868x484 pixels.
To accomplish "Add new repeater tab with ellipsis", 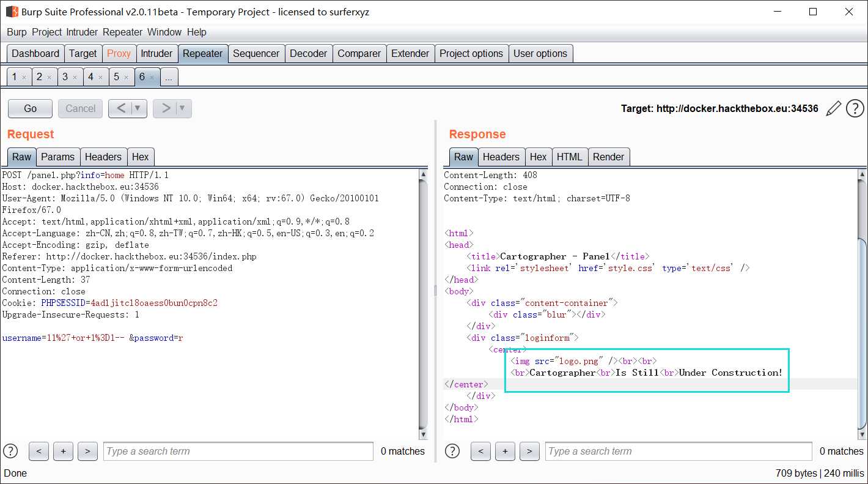I will click(x=169, y=77).
